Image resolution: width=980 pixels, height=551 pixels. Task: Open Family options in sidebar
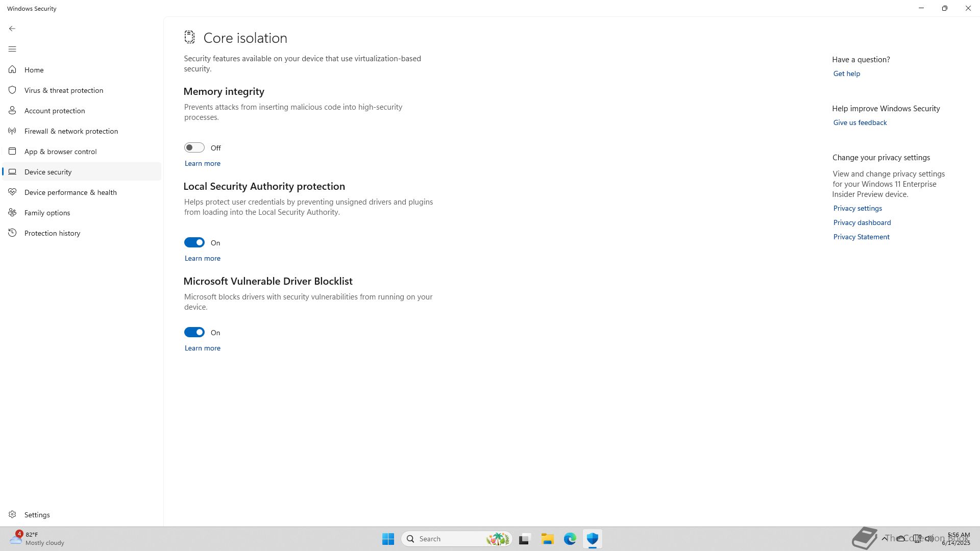coord(47,213)
